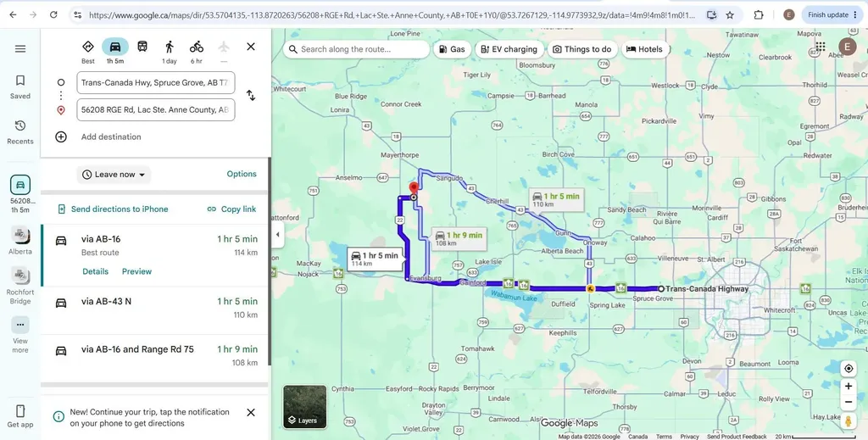
Task: Send directions to iPhone
Action: coord(113,209)
